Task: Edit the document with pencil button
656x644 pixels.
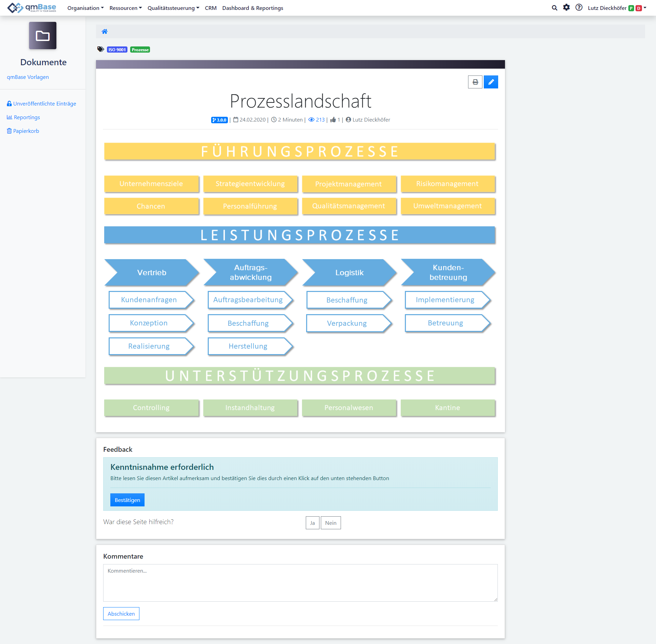Action: tap(491, 82)
